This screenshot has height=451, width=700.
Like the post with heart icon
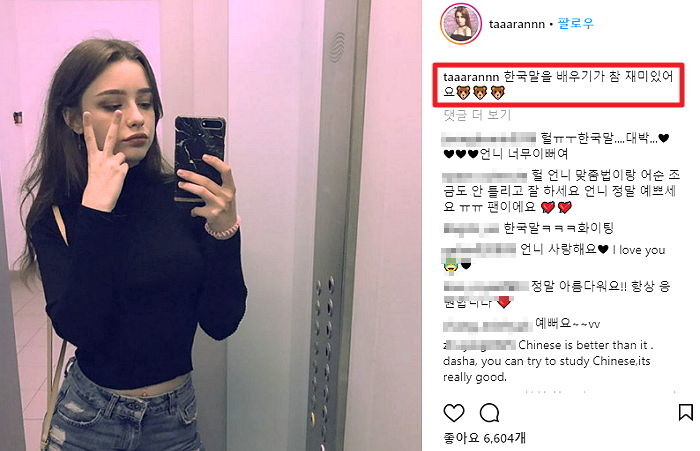tap(454, 413)
